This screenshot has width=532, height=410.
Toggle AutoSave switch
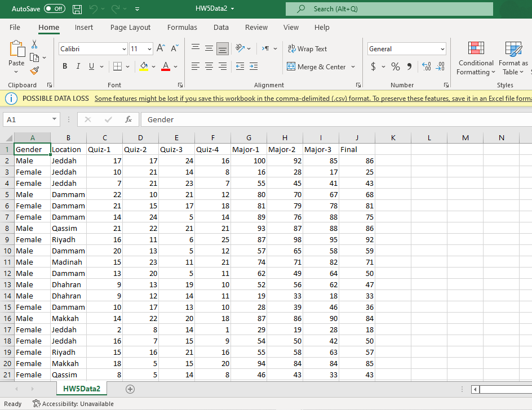pos(55,9)
